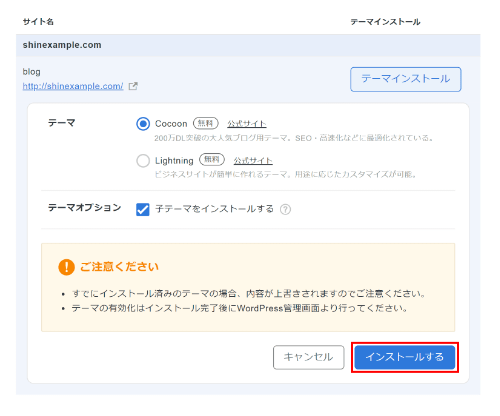The width and height of the screenshot is (500, 416).
Task: Click the Lightning theme name label
Action: click(x=174, y=161)
